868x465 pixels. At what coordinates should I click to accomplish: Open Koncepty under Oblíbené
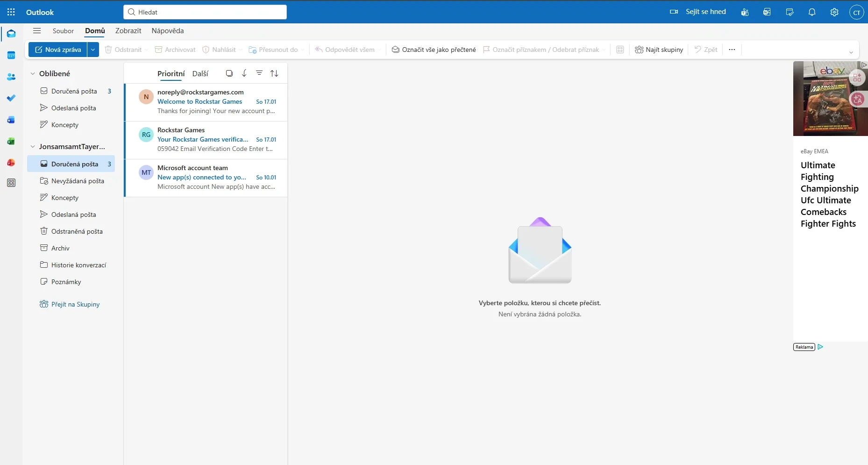pos(71,125)
